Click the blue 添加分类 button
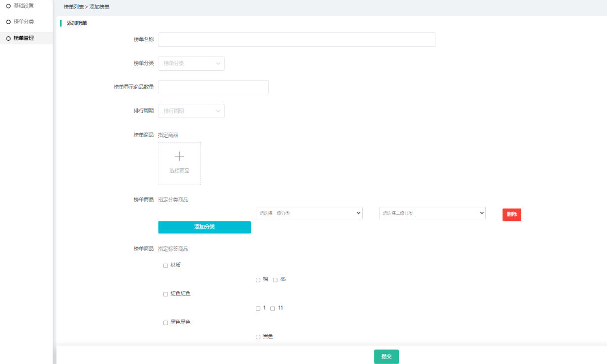This screenshot has height=364, width=607. tap(204, 227)
